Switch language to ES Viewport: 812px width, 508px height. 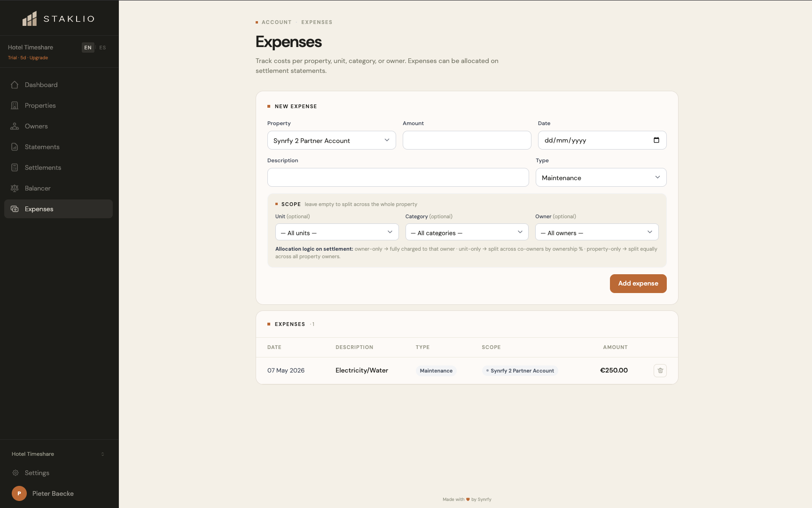102,48
